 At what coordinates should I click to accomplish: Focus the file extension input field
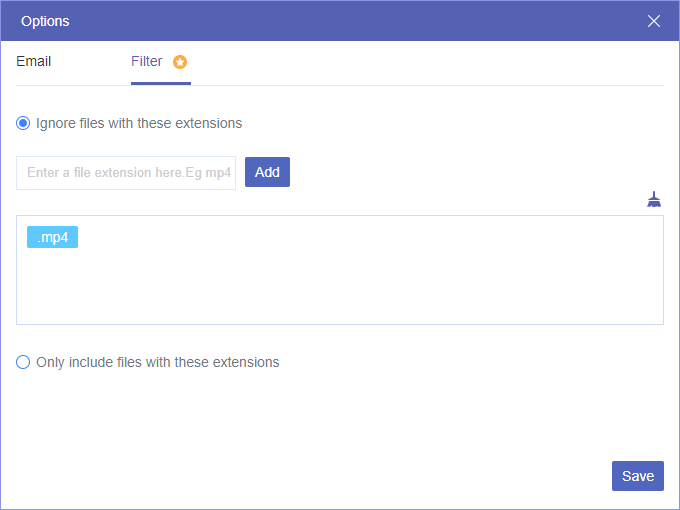[x=126, y=172]
